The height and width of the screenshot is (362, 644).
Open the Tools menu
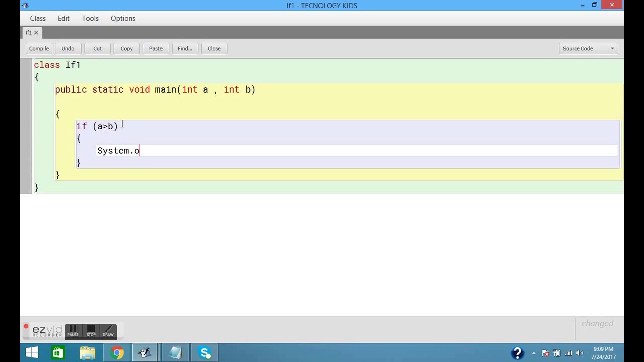point(90,18)
